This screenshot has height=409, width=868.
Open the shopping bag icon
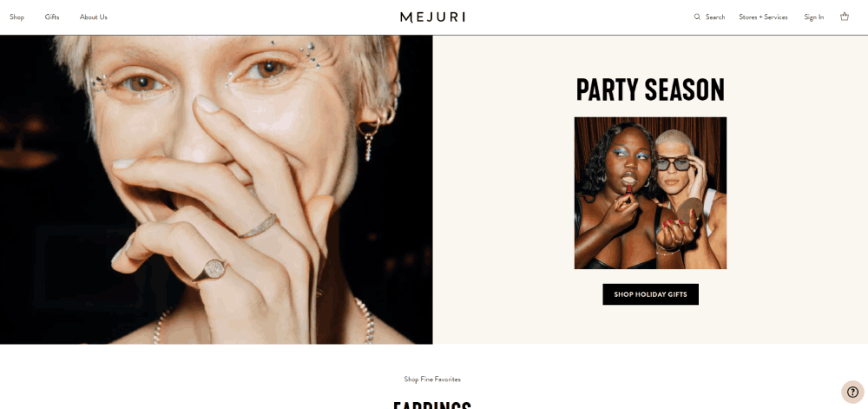[x=845, y=16]
